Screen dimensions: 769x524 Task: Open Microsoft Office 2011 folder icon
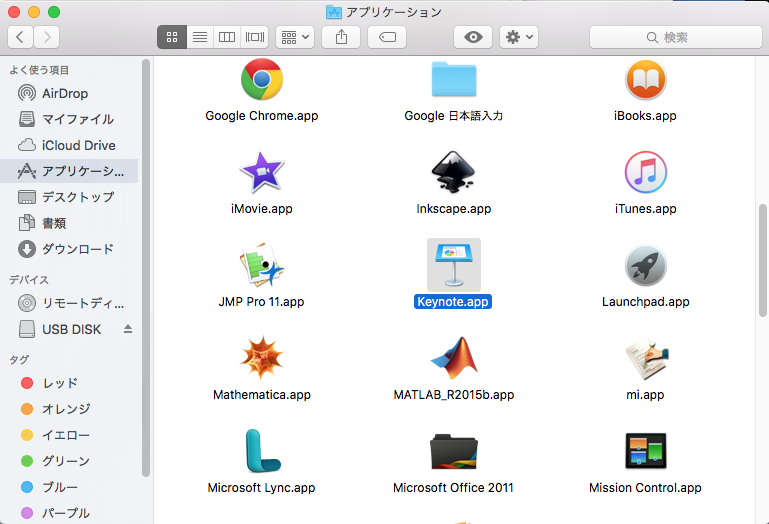(454, 451)
